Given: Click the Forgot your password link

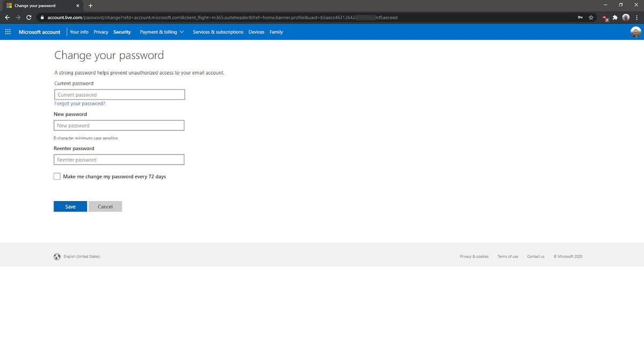Looking at the screenshot, I should pyautogui.click(x=79, y=103).
